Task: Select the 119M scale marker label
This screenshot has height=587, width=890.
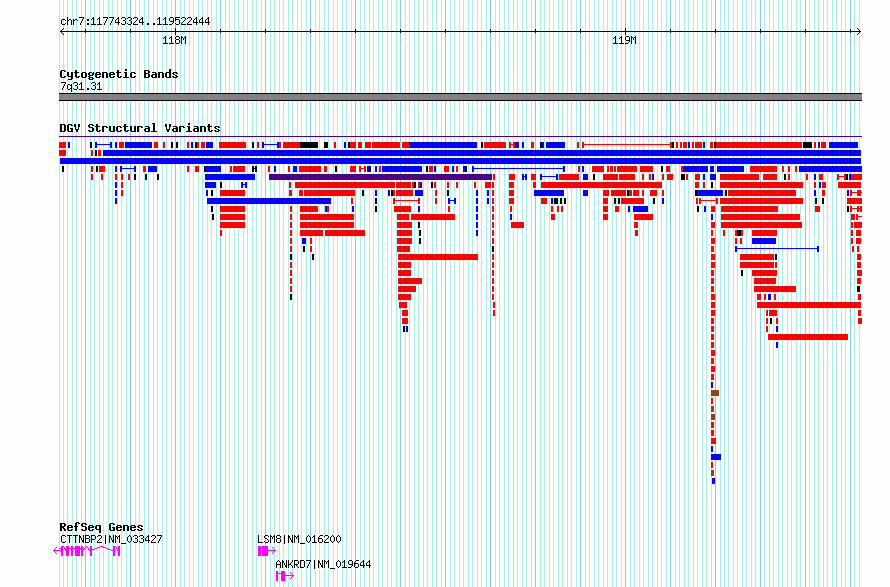Action: point(624,41)
